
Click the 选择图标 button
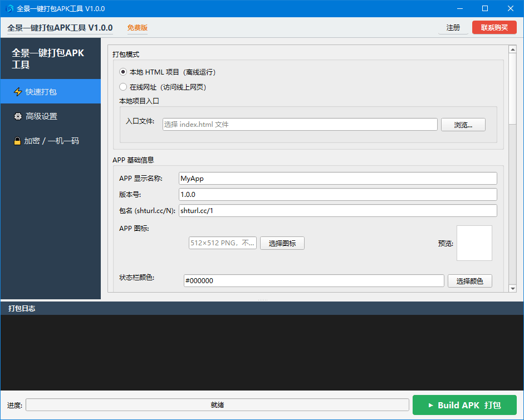point(282,243)
